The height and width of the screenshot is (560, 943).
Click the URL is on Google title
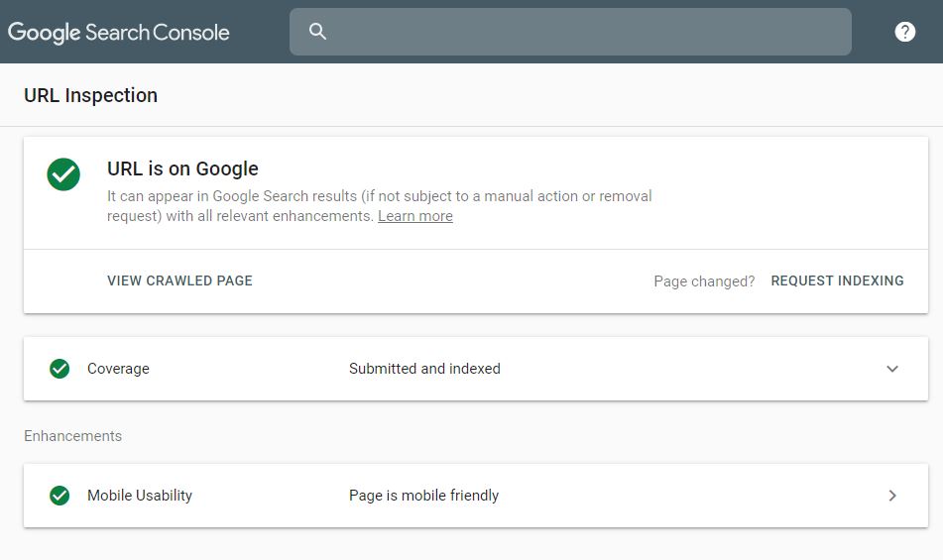coord(182,168)
